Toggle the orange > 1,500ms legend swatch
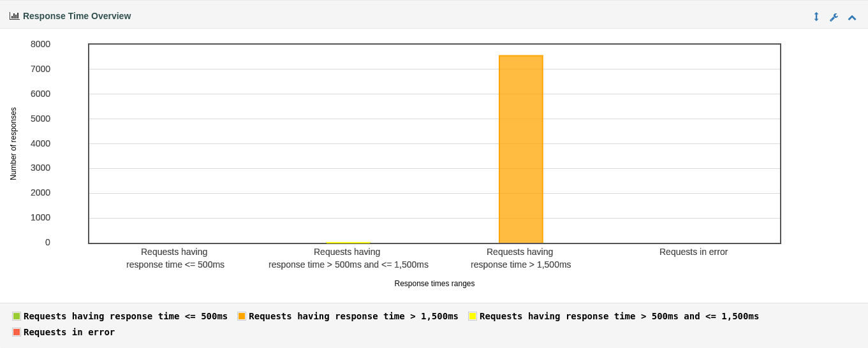Viewport: 868px width, 348px height. (x=242, y=316)
